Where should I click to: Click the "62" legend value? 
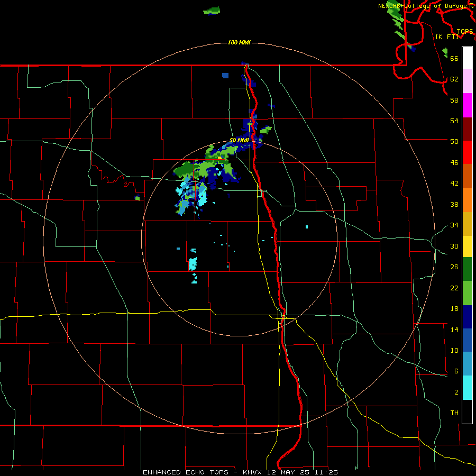click(x=454, y=79)
